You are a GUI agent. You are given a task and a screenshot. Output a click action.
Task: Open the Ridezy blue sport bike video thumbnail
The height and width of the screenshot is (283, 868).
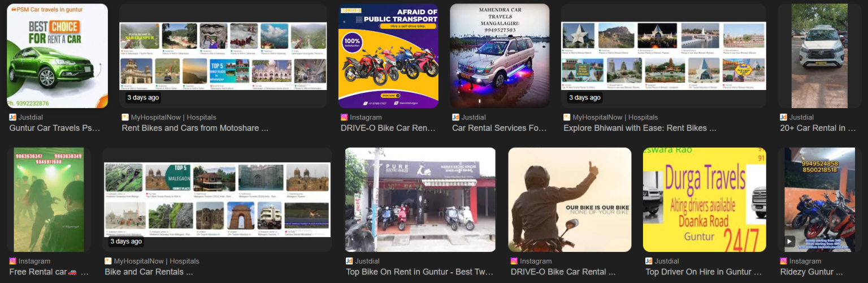click(819, 200)
